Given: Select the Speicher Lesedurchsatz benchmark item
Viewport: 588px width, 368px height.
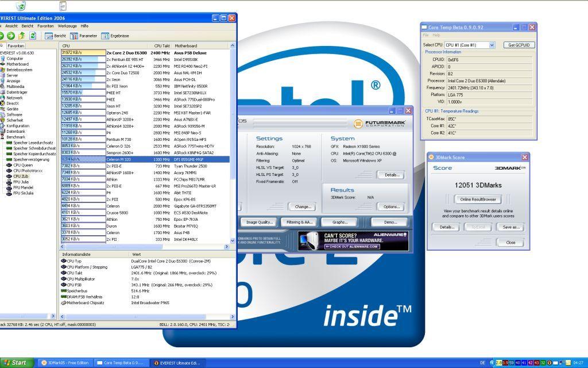Looking at the screenshot, I should (30, 143).
